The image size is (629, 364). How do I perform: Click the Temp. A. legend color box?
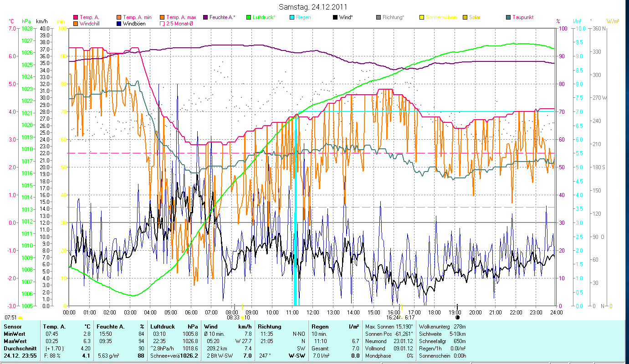pyautogui.click(x=76, y=18)
